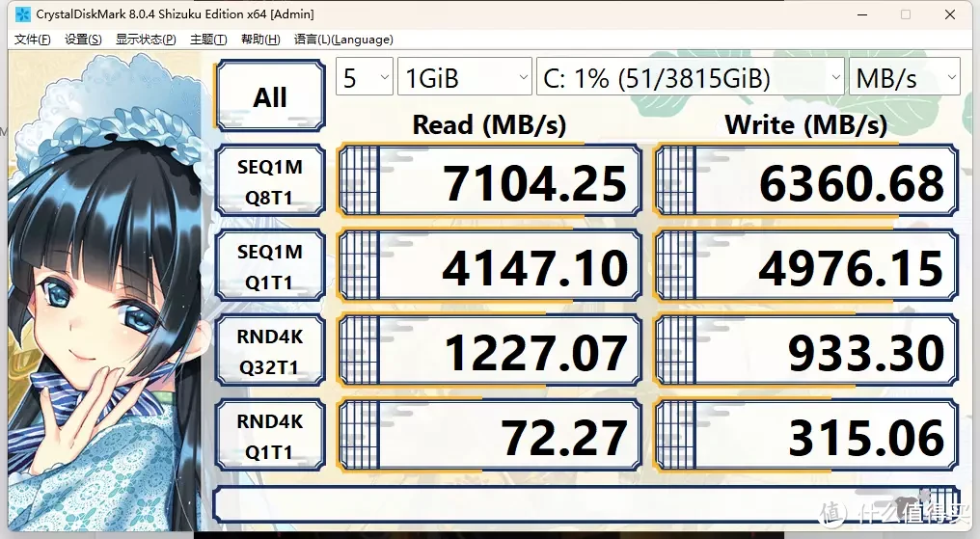Click read result 4147.10
980x539 pixels.
[x=489, y=265]
